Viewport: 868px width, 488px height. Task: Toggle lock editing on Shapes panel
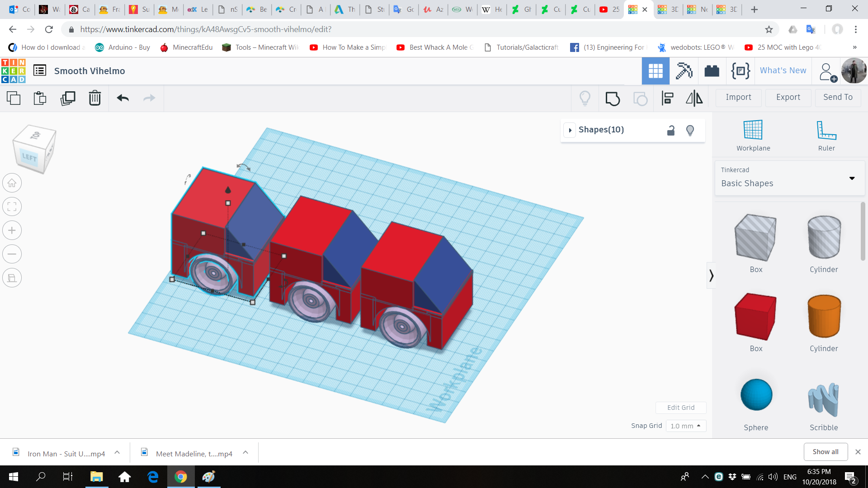671,131
